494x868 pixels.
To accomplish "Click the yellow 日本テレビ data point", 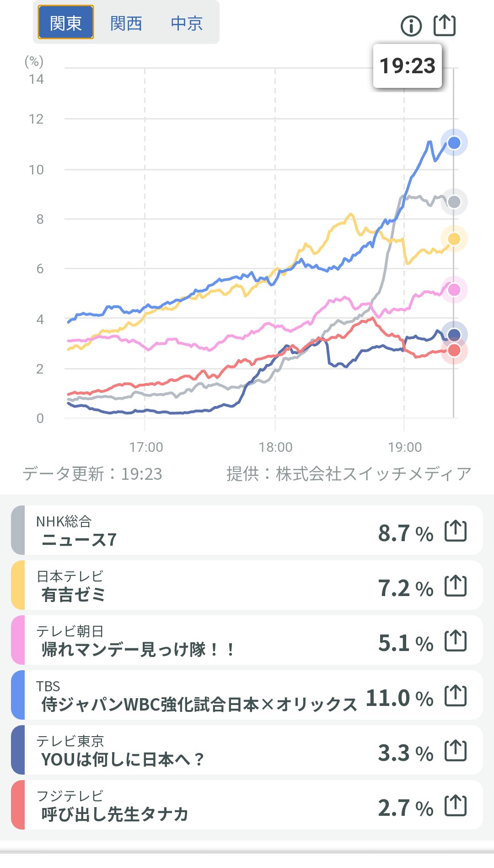I will tap(454, 239).
